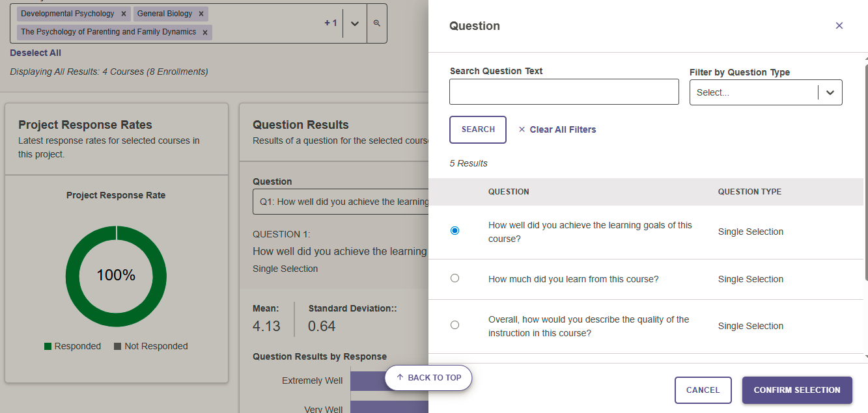Click the QUESTION TYPE column header
Image resolution: width=868 pixels, height=413 pixels.
coord(749,192)
